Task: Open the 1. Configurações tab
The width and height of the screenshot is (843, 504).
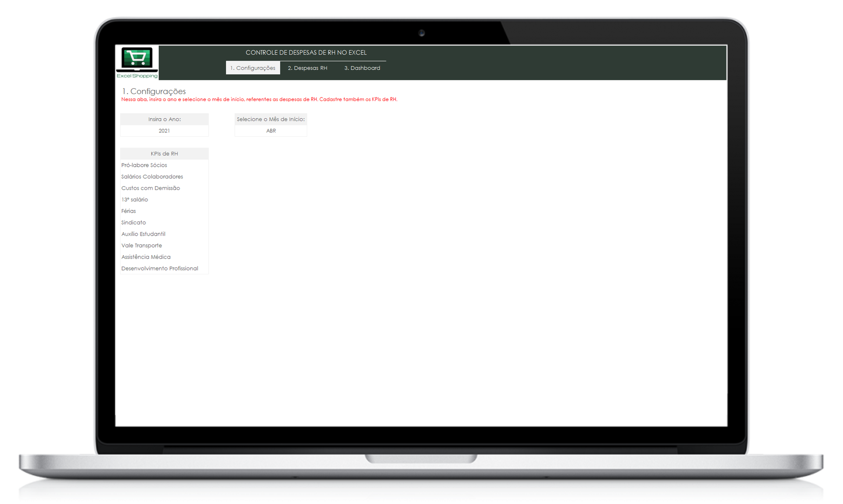Action: click(x=253, y=68)
